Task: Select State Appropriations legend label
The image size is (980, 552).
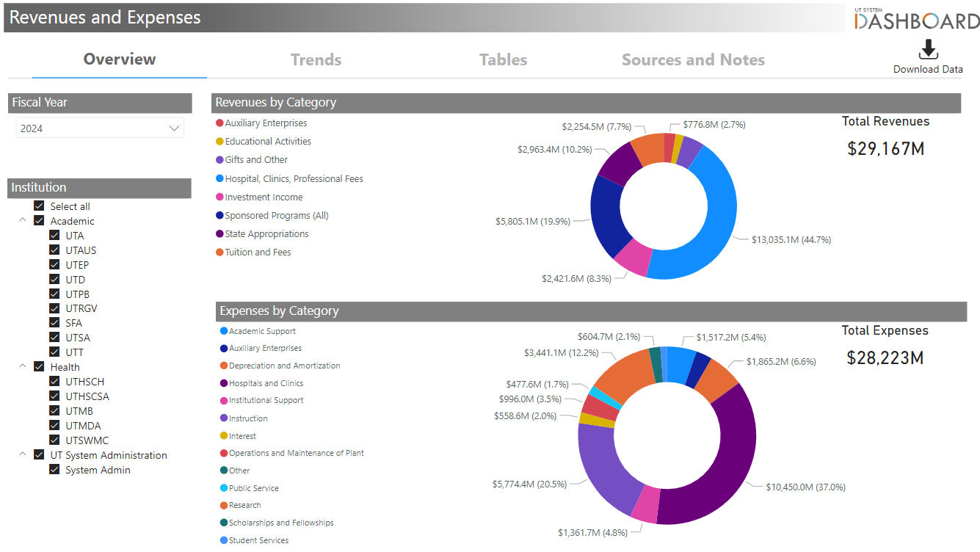Action: tap(266, 233)
